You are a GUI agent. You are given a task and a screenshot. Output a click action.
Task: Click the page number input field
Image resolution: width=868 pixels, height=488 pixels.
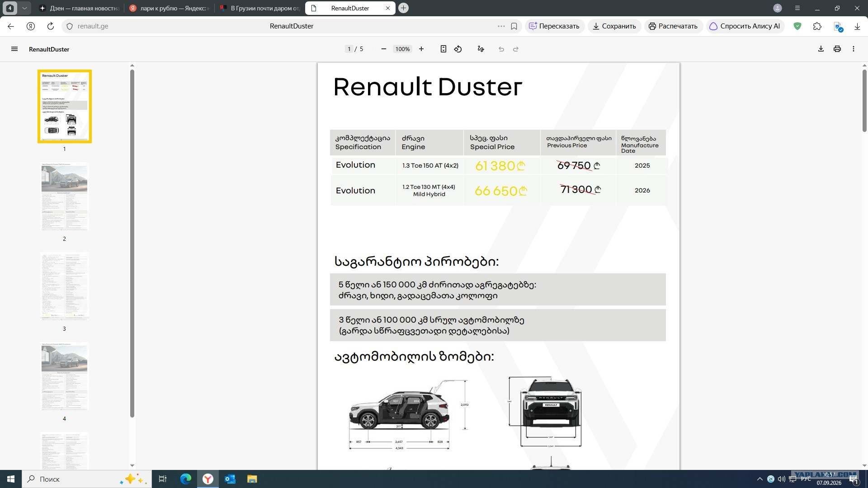[x=349, y=49]
